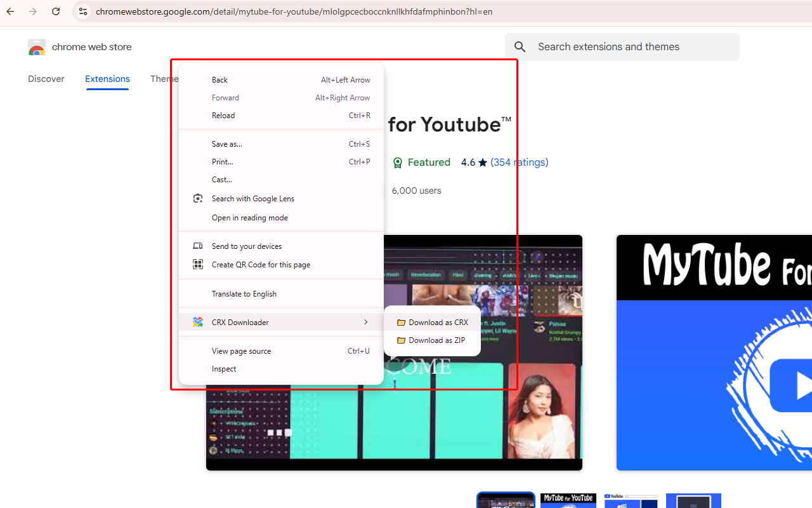Click the browser forward arrow button
The width and height of the screenshot is (812, 508).
coord(33,11)
